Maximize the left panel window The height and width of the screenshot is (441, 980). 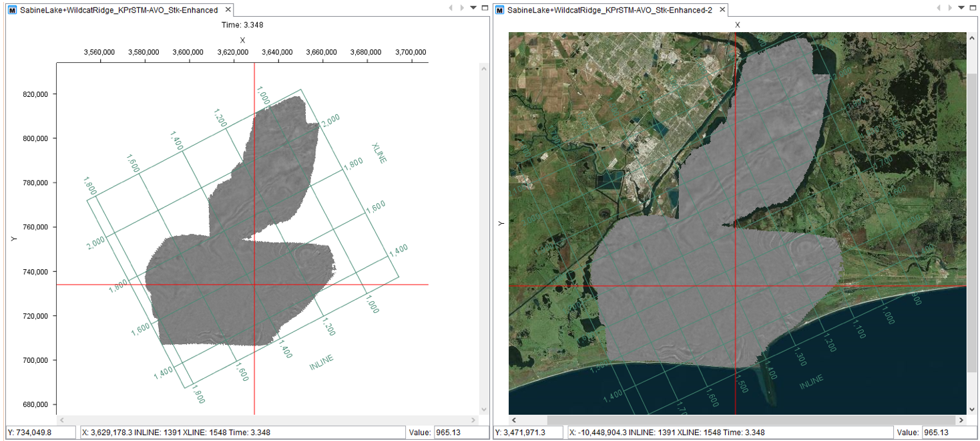pyautogui.click(x=484, y=8)
